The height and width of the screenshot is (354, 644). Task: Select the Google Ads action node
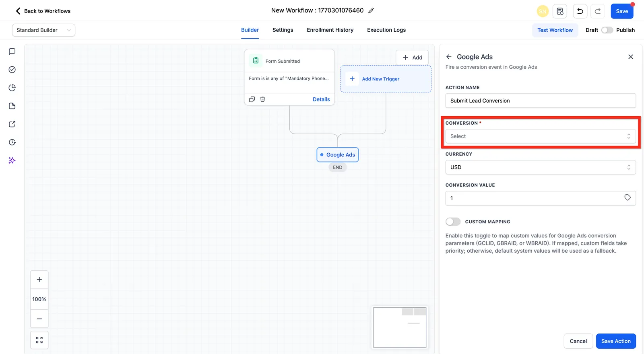pos(338,155)
